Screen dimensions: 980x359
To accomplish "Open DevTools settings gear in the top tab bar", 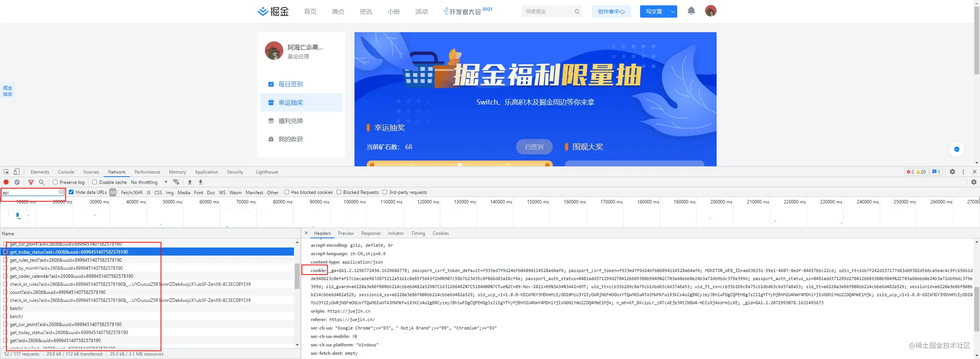I will pyautogui.click(x=952, y=172).
